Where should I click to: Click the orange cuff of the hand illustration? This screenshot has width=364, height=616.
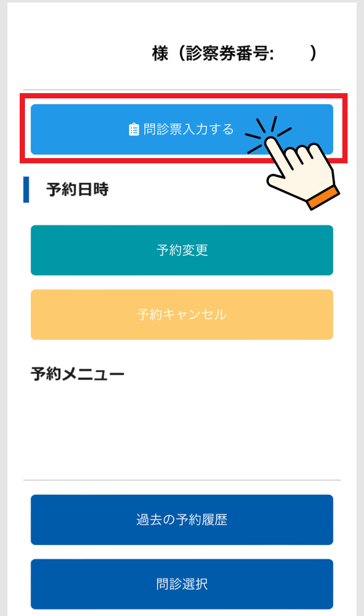pyautogui.click(x=323, y=198)
